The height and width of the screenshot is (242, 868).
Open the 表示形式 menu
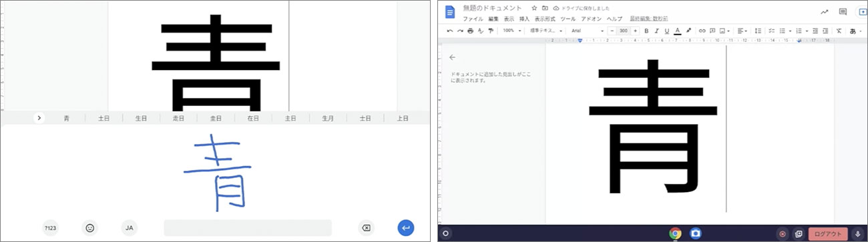click(545, 19)
